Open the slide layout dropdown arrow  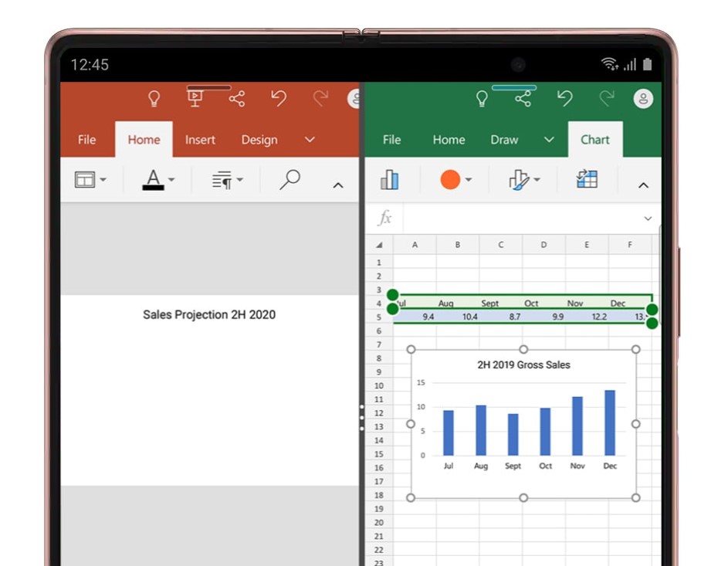point(103,180)
